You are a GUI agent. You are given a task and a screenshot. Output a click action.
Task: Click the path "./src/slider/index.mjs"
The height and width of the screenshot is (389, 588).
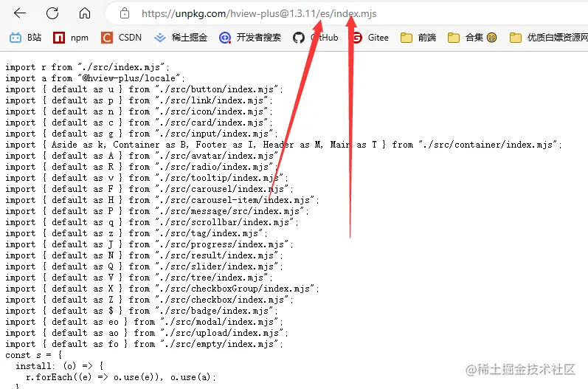(x=217, y=266)
